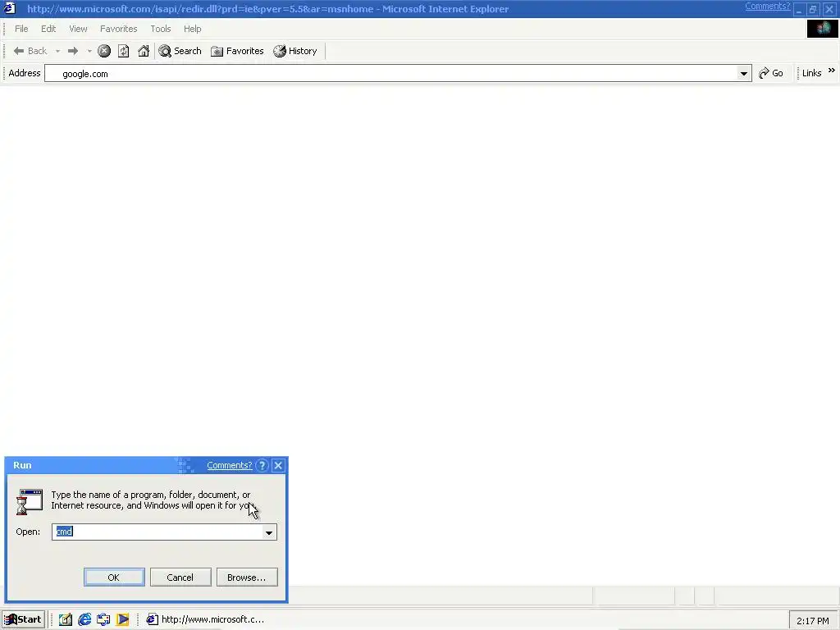Viewport: 840px width, 630px height.
Task: Click the Comments? link in Run dialog
Action: click(x=230, y=466)
